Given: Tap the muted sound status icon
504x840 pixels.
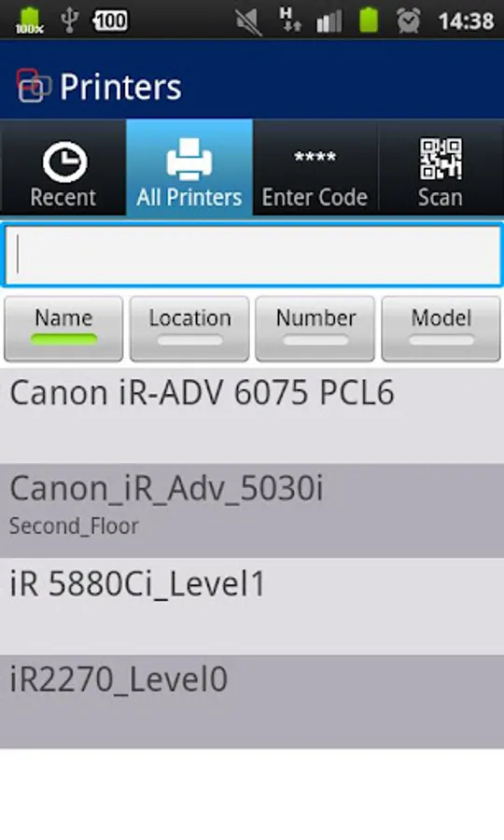Looking at the screenshot, I should pyautogui.click(x=248, y=21).
